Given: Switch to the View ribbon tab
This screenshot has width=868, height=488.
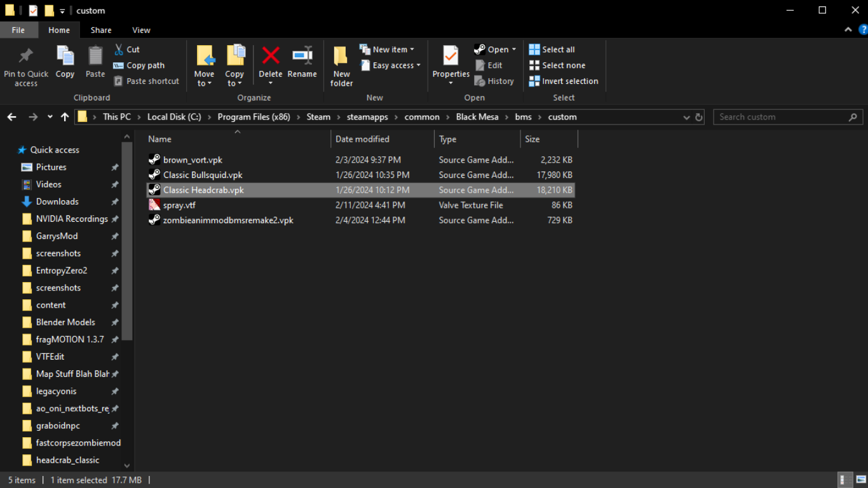Looking at the screenshot, I should (x=141, y=30).
